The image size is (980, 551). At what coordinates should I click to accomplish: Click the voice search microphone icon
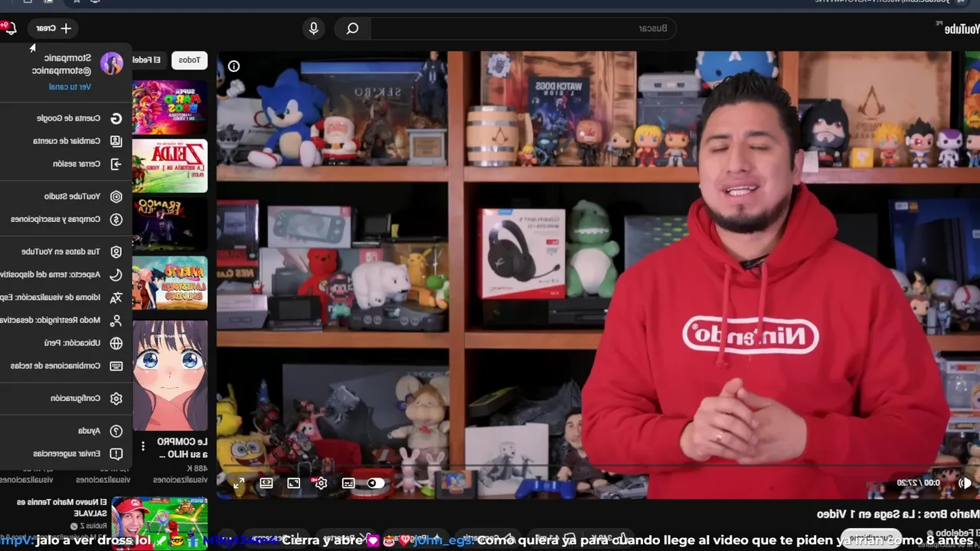click(313, 28)
